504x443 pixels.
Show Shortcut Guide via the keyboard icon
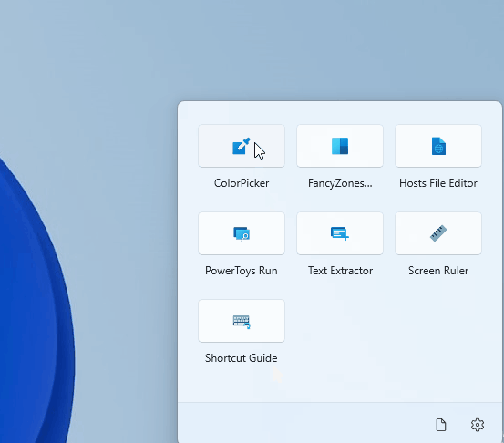[242, 321]
